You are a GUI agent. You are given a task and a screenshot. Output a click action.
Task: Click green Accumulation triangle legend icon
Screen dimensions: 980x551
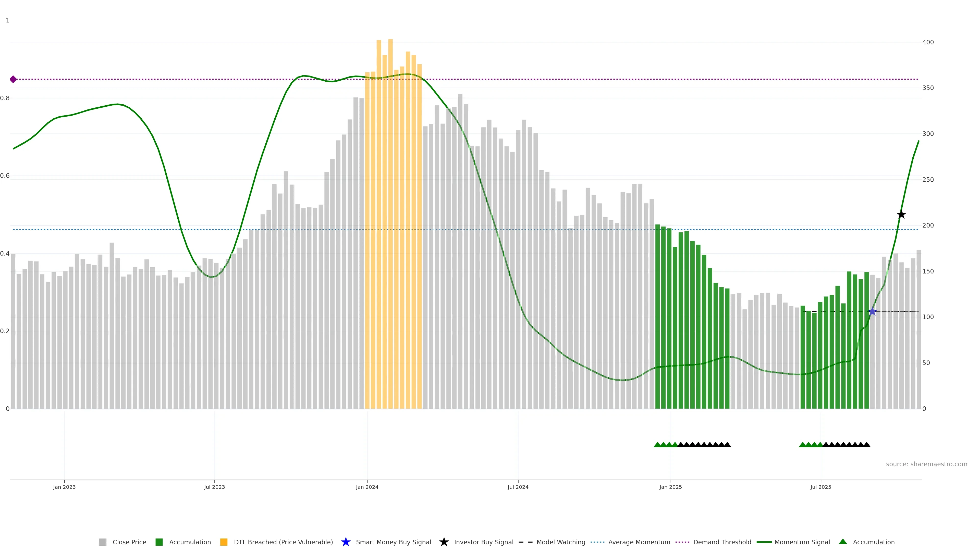[x=843, y=542]
